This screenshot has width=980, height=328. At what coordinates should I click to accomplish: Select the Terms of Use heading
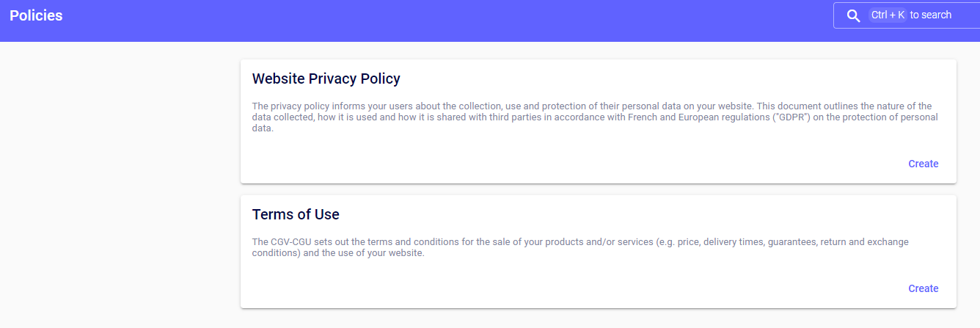click(296, 214)
